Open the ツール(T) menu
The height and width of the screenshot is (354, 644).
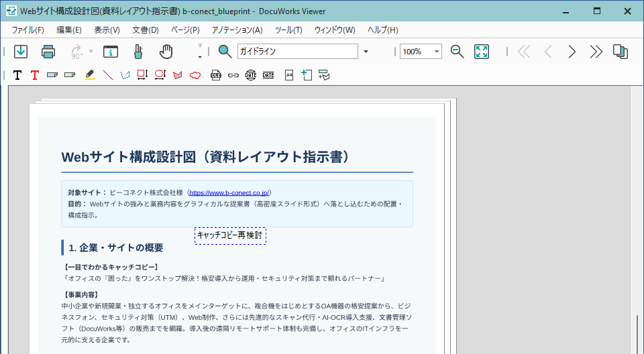(x=288, y=30)
